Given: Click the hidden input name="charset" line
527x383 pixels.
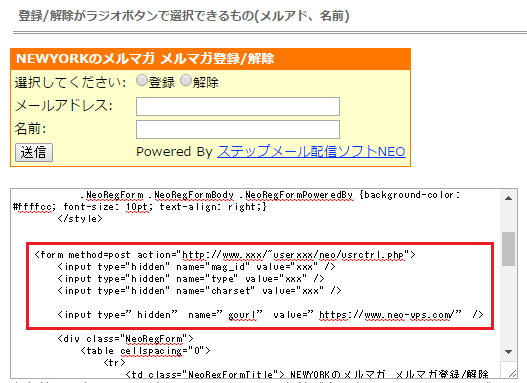Looking at the screenshot, I should coord(199,291).
